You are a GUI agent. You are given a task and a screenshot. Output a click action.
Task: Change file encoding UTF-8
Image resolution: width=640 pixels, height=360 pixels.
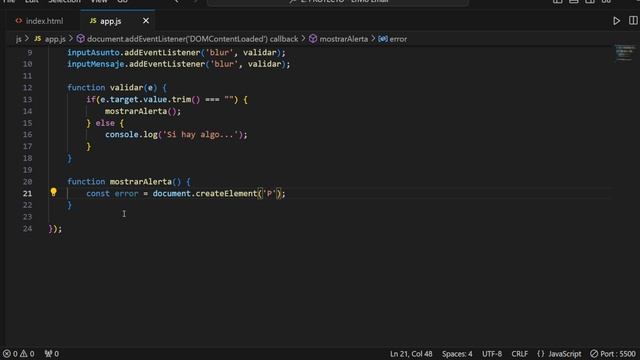[x=492, y=354]
